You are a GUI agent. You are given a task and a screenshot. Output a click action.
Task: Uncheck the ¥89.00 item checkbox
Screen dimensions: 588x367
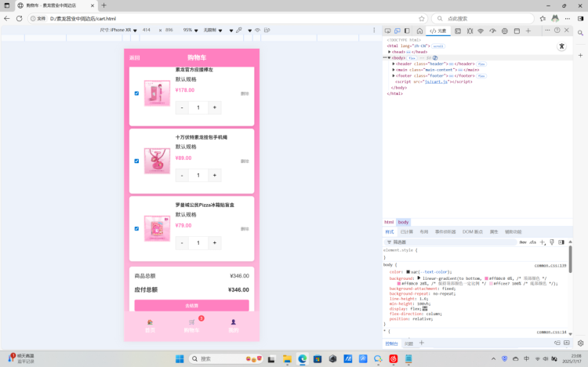coord(136,161)
